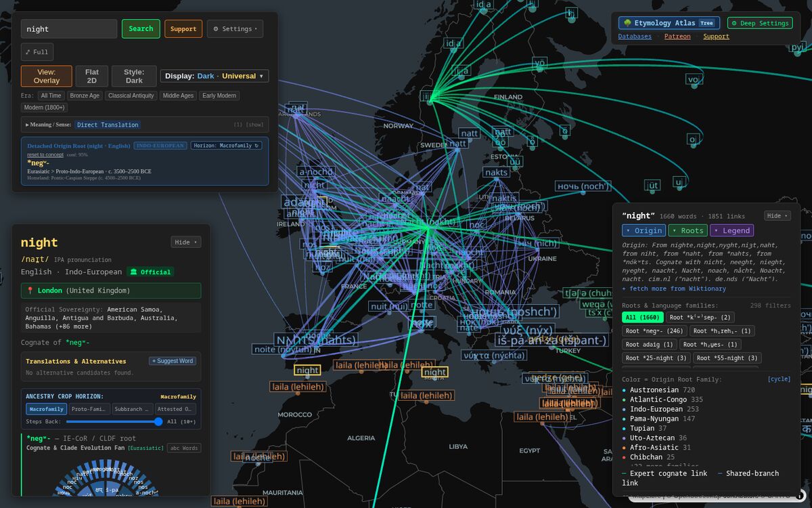Viewport: 812px width, 508px height.
Task: Open Deep Settings gear button
Action: point(760,23)
